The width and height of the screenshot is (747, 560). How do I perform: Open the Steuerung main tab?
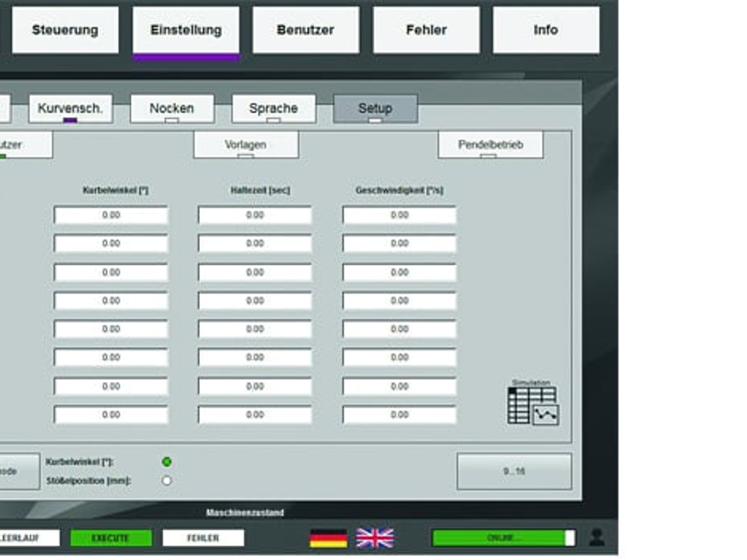[65, 30]
